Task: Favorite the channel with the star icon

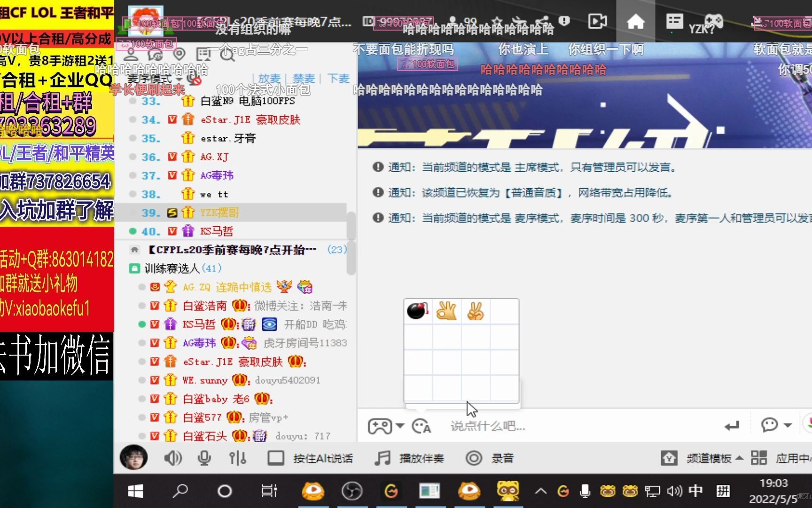Action: click(497, 21)
